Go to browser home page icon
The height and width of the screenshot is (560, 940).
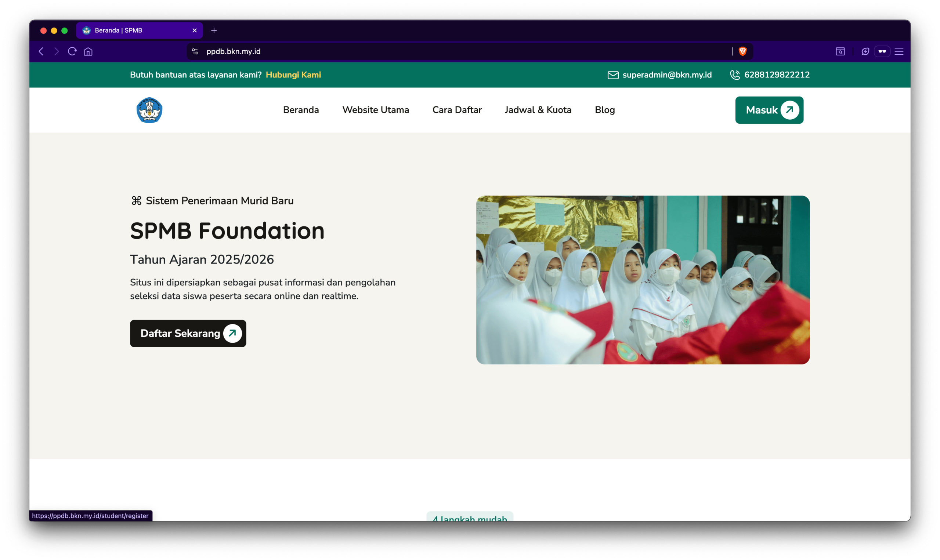[x=88, y=51]
